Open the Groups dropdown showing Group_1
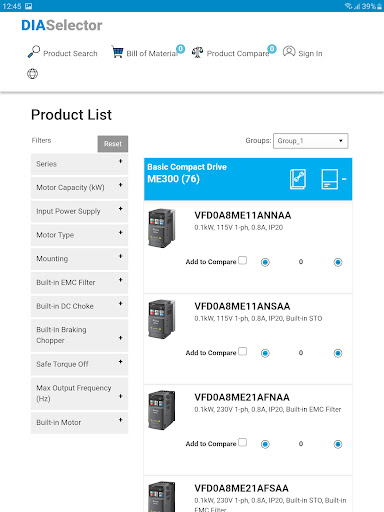This screenshot has width=384, height=512. pyautogui.click(x=310, y=141)
